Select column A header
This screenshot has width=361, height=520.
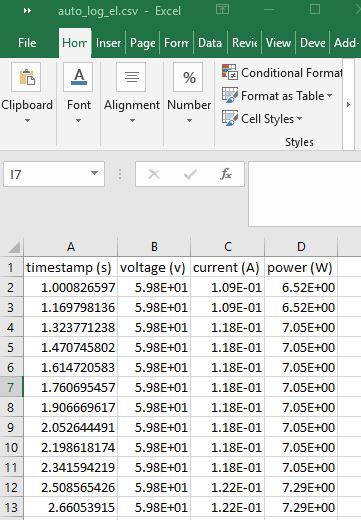pos(71,247)
